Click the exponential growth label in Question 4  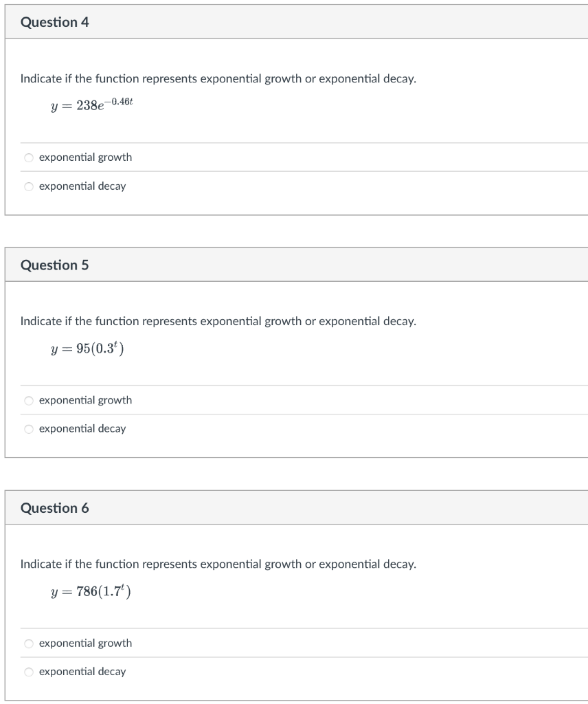click(85, 157)
